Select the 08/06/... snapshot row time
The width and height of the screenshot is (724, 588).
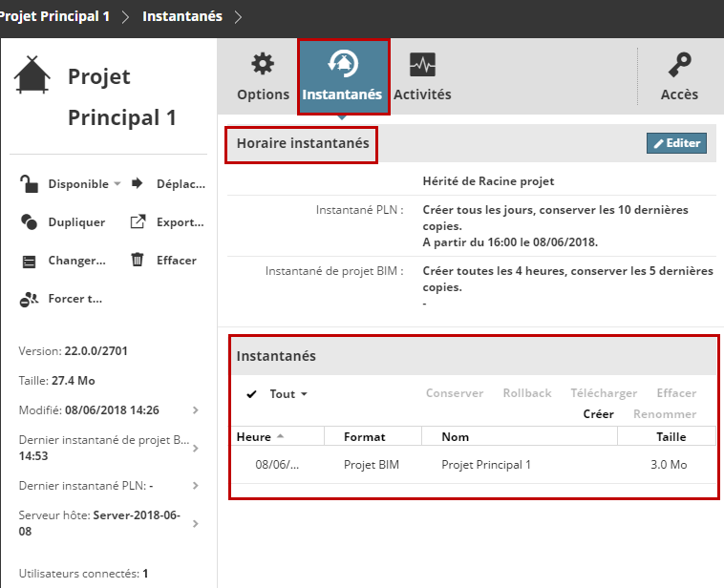point(277,464)
